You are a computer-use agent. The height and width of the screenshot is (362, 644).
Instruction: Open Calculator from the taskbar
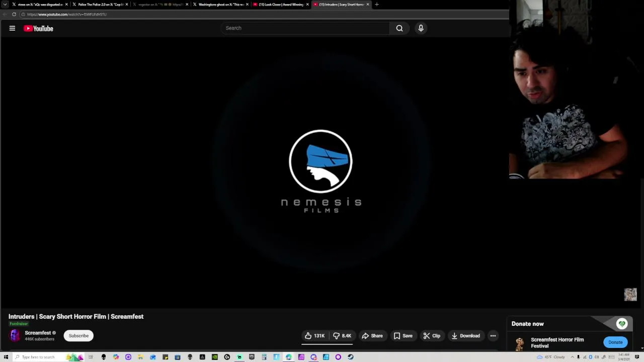[x=264, y=357]
